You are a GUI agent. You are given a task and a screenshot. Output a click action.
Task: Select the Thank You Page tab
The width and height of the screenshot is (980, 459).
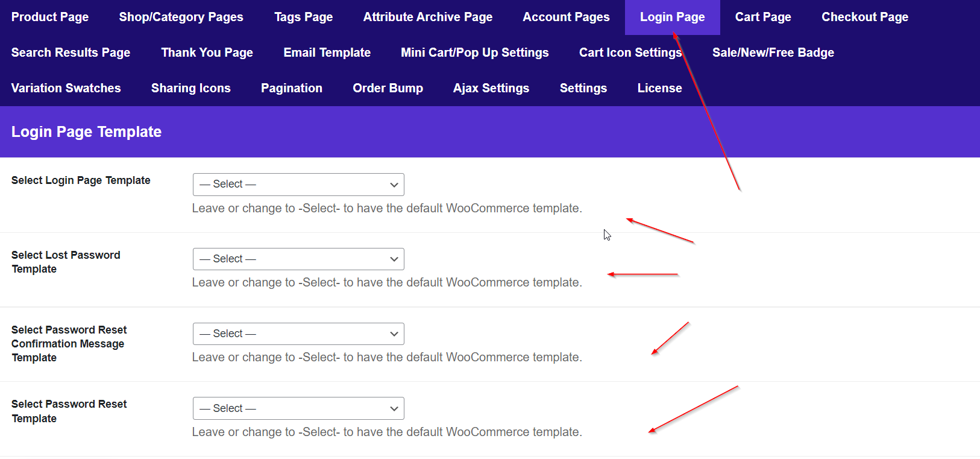coord(207,53)
